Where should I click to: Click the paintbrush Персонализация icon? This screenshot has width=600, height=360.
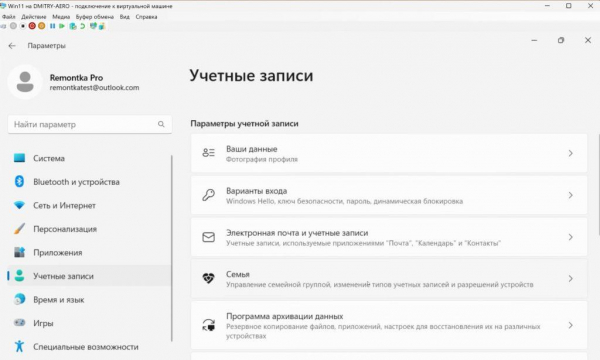point(19,229)
